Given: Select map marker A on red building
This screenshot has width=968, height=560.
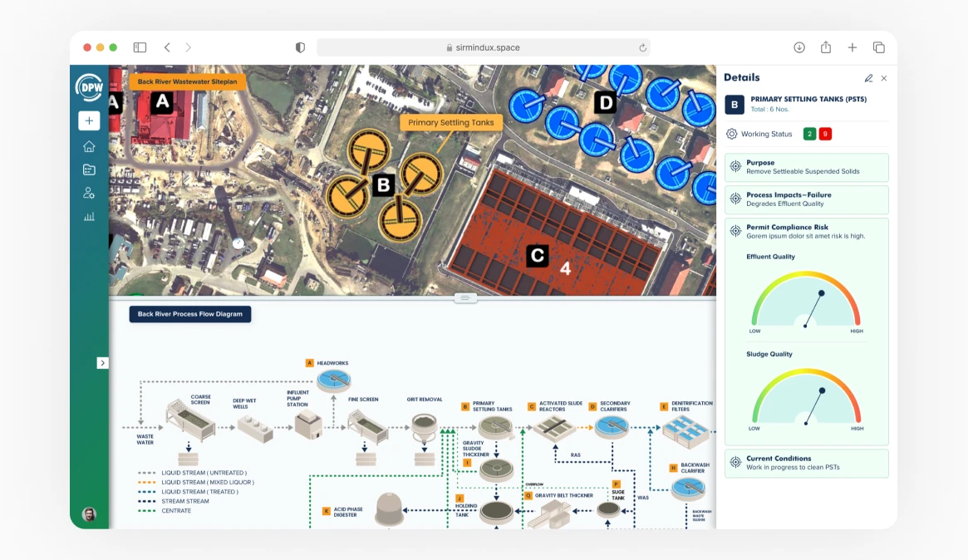Looking at the screenshot, I should (x=162, y=102).
